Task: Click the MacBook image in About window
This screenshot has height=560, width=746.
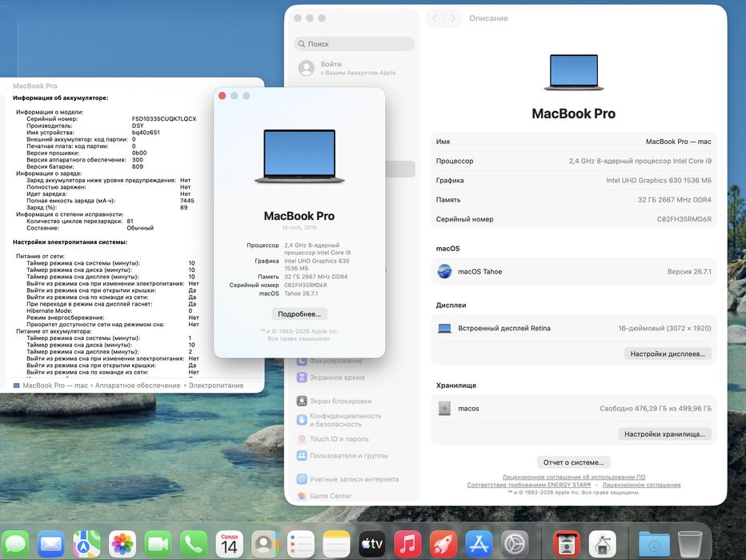Action: pos(299,157)
